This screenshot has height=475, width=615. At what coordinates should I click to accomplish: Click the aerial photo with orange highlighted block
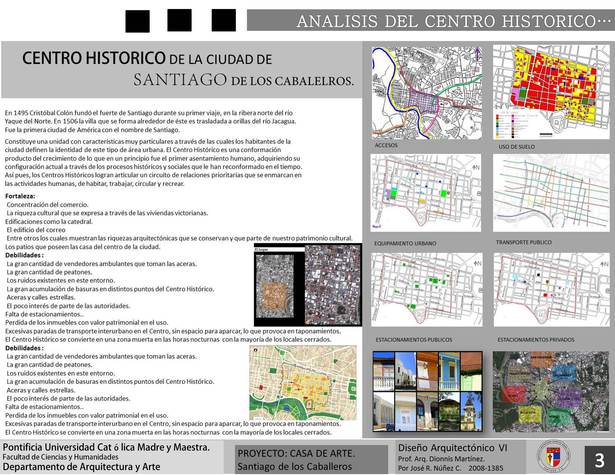click(x=274, y=287)
